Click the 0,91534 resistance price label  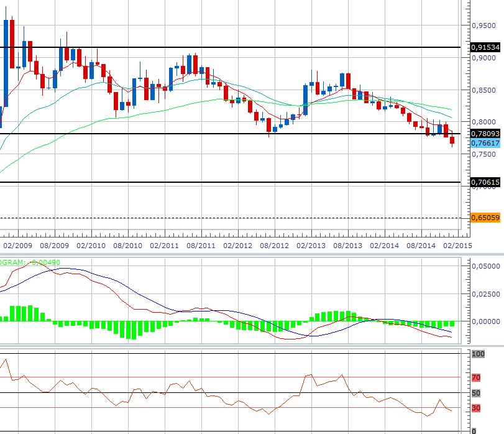(x=486, y=47)
